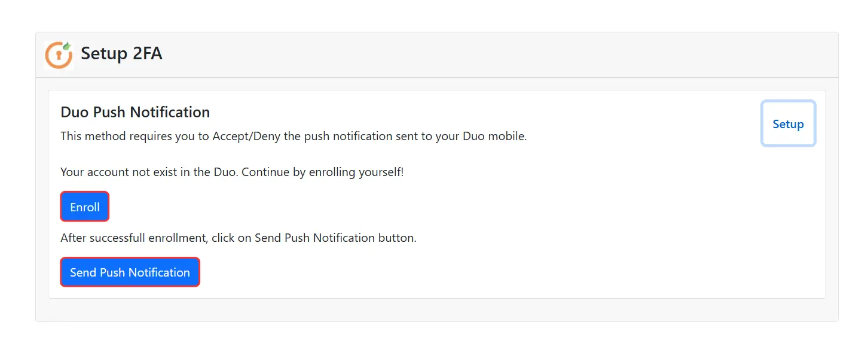Click the enrollment instruction text

tap(238, 238)
